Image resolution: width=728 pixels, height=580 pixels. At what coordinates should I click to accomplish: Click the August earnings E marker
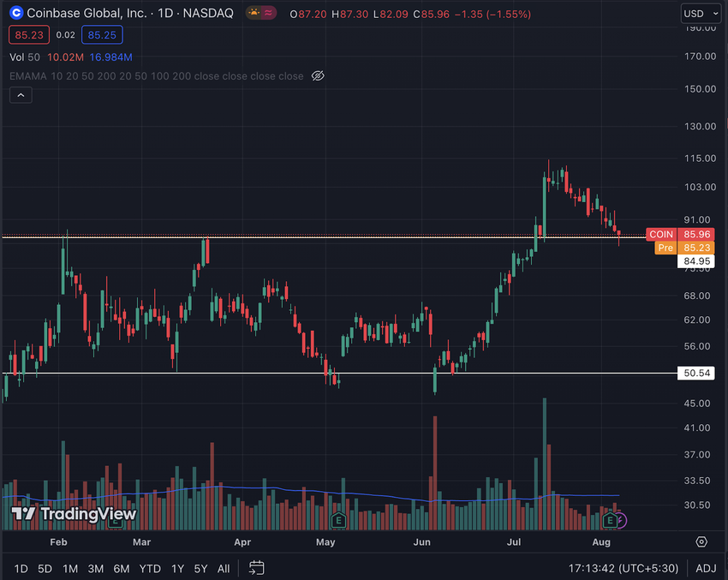pyautogui.click(x=610, y=520)
